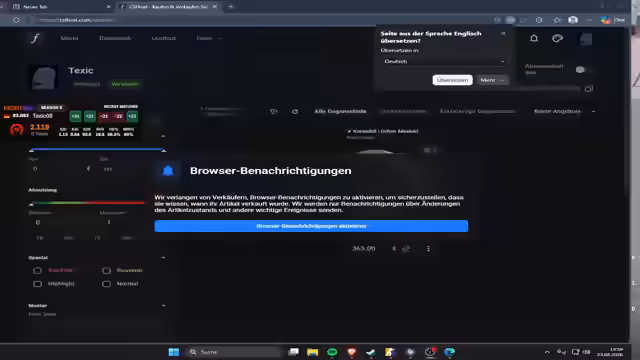Open Microsoft Edge from the taskbar
The image size is (640, 360).
[449, 352]
